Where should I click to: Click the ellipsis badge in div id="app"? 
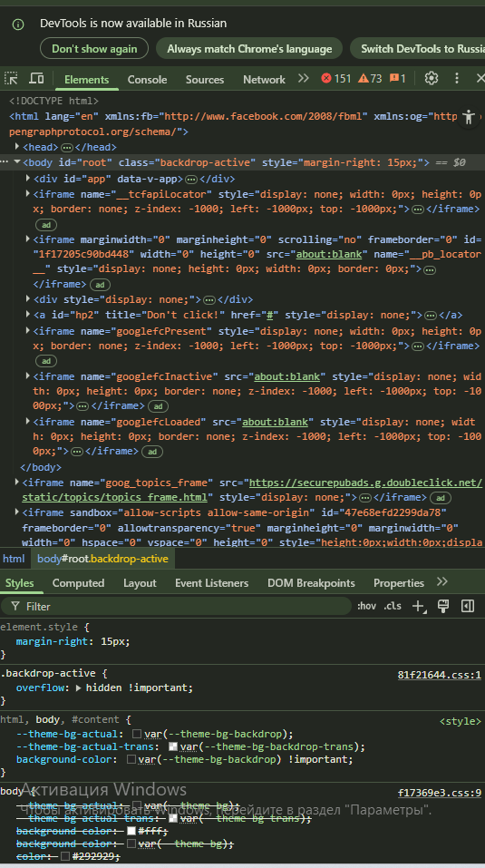click(x=190, y=180)
